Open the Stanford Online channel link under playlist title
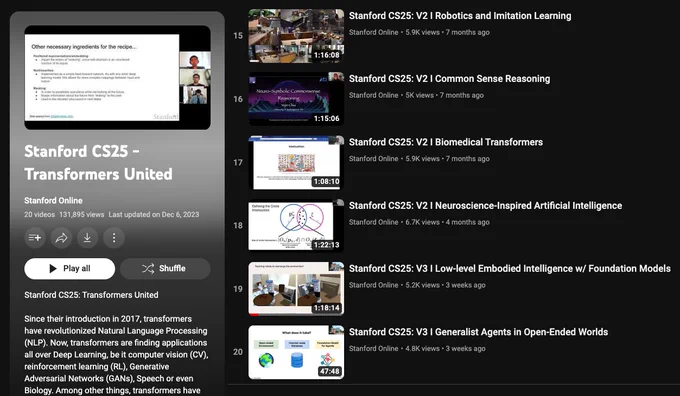This screenshot has width=680, height=396. tap(53, 200)
